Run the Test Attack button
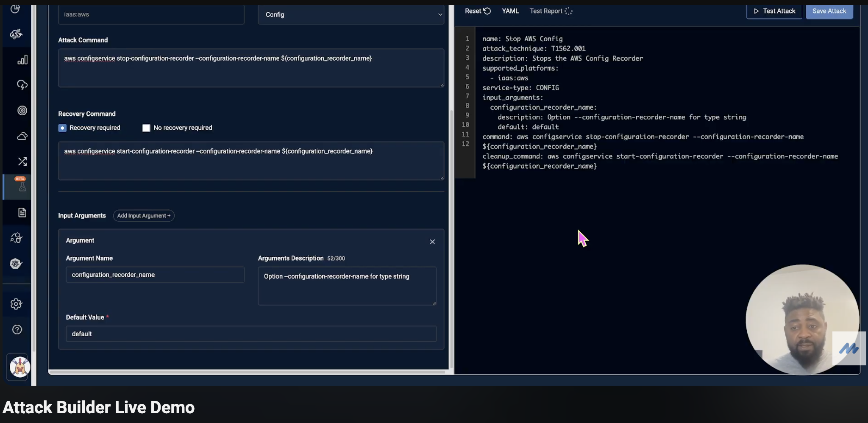This screenshot has width=868, height=423. pyautogui.click(x=773, y=11)
